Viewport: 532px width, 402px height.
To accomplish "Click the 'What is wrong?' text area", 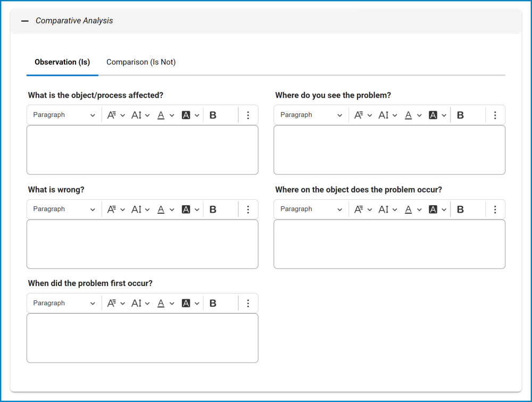I will tap(143, 244).
